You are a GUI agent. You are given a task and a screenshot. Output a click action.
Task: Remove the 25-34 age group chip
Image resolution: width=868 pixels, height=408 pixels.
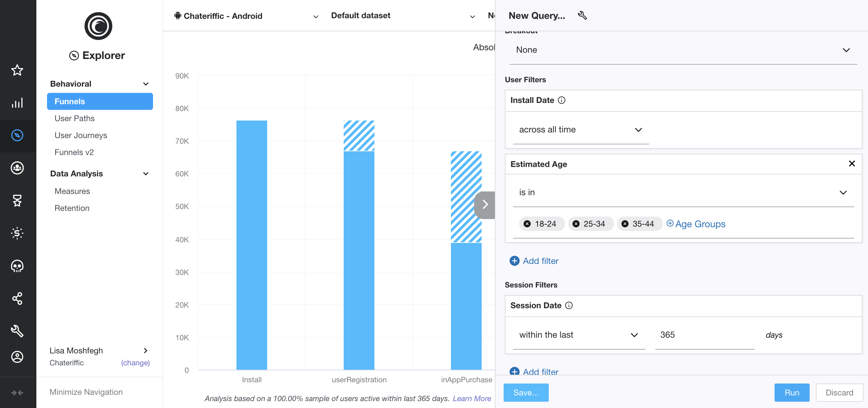(576, 224)
